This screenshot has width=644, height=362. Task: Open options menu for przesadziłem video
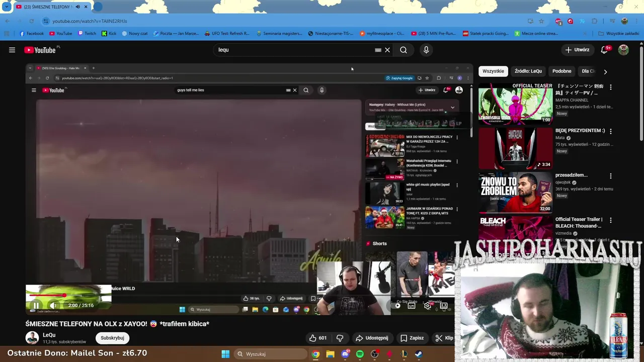(611, 176)
